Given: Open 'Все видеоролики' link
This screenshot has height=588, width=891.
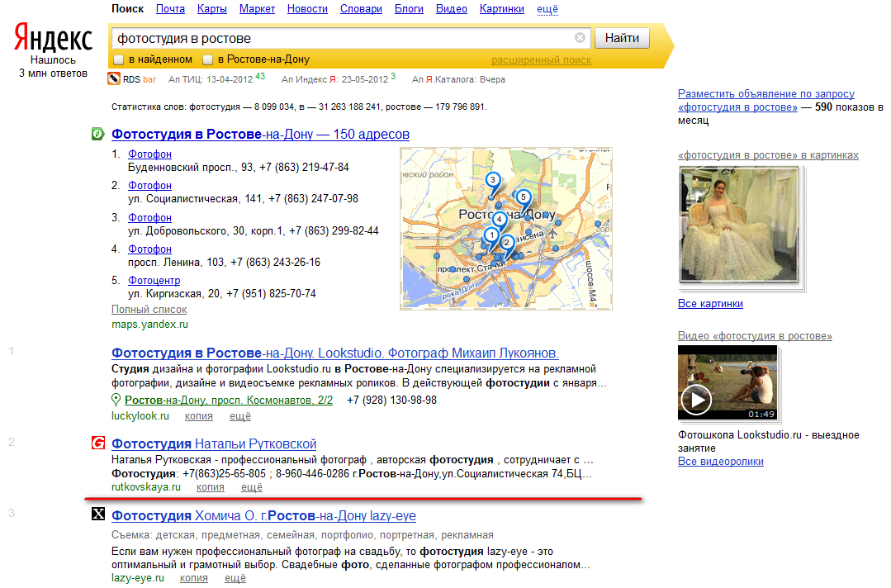Looking at the screenshot, I should click(721, 462).
